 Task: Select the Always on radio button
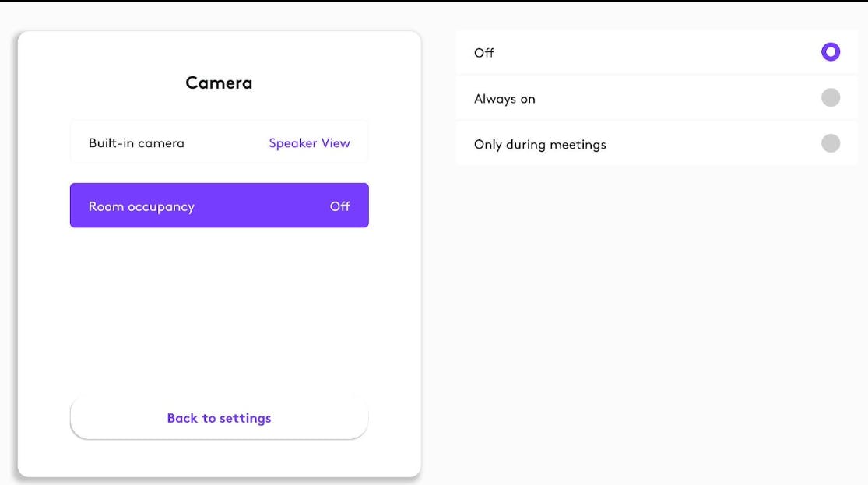831,98
